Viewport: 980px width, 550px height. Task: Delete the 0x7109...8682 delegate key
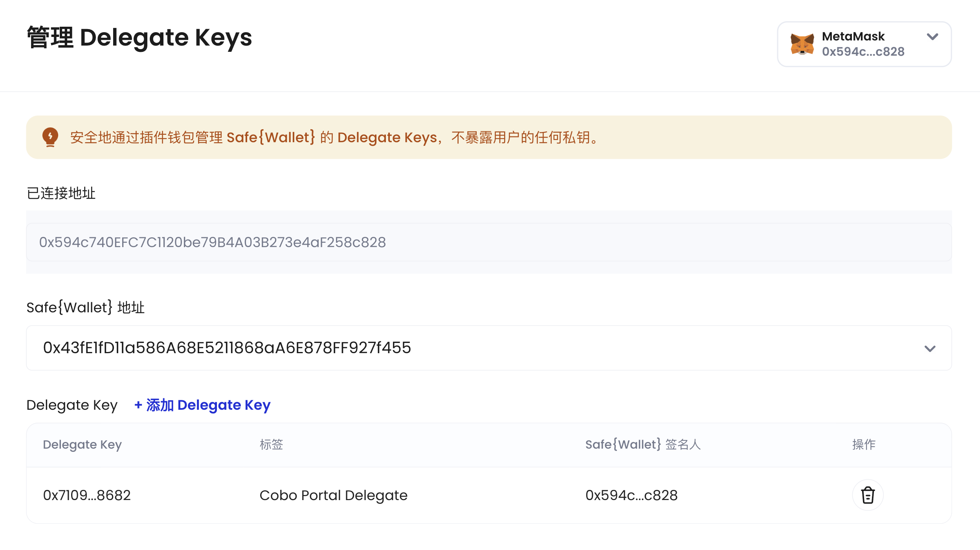pos(868,495)
